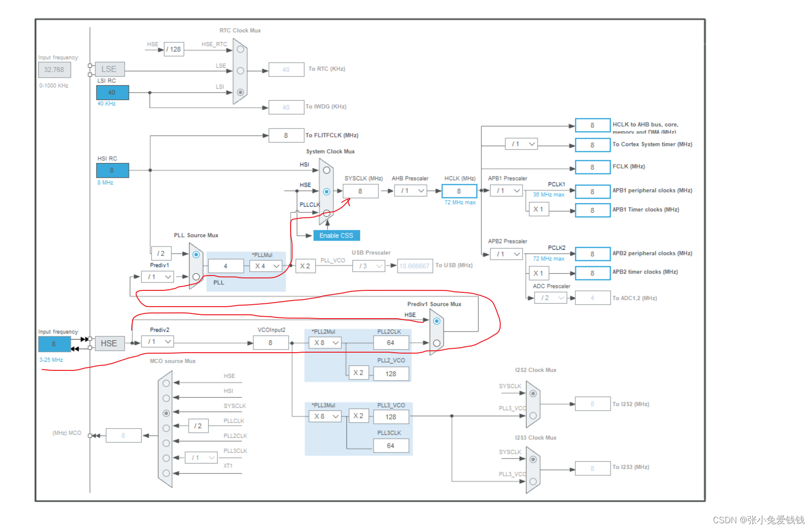
Task: Click the To RTC (KHz) value box
Action: [x=286, y=69]
